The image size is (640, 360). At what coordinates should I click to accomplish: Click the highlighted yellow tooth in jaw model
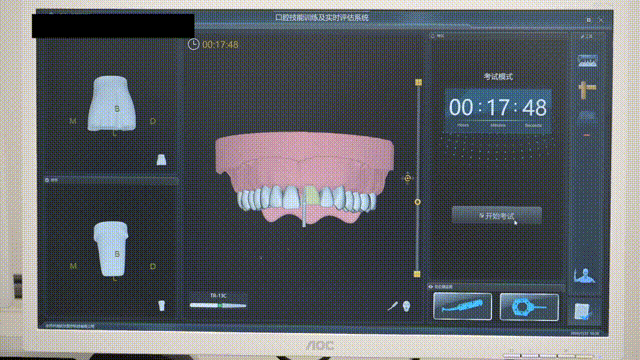(x=312, y=196)
